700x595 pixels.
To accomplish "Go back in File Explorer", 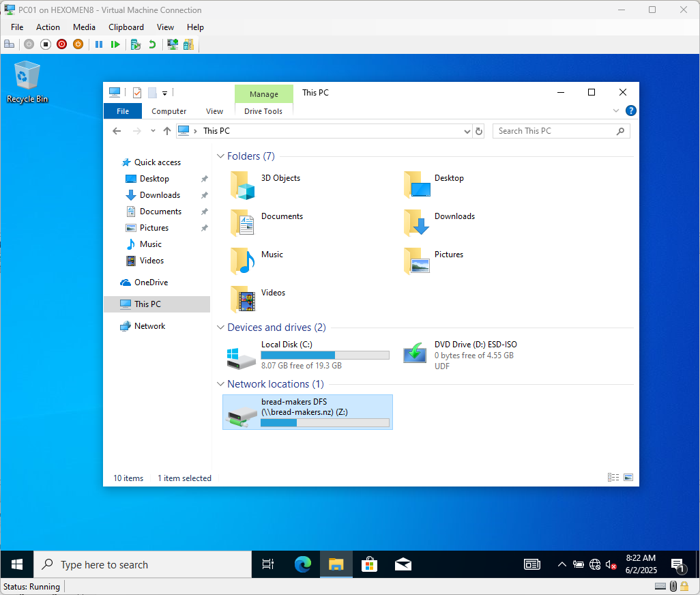I will click(117, 131).
